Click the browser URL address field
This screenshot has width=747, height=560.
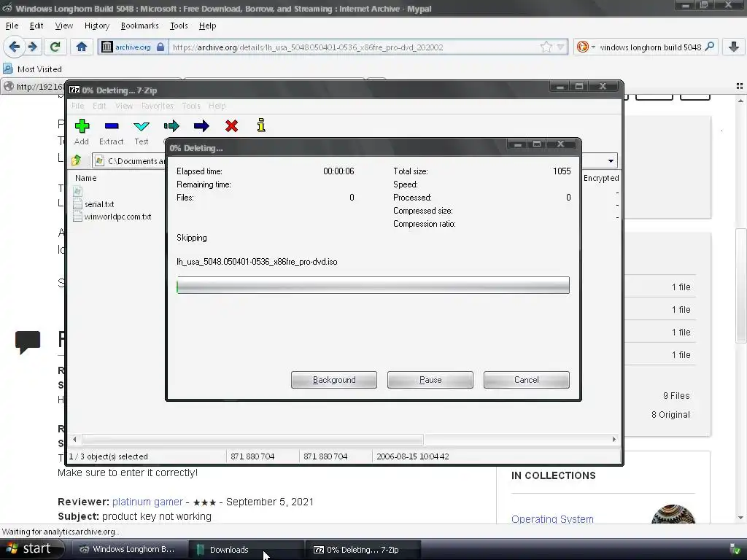[x=355, y=47]
